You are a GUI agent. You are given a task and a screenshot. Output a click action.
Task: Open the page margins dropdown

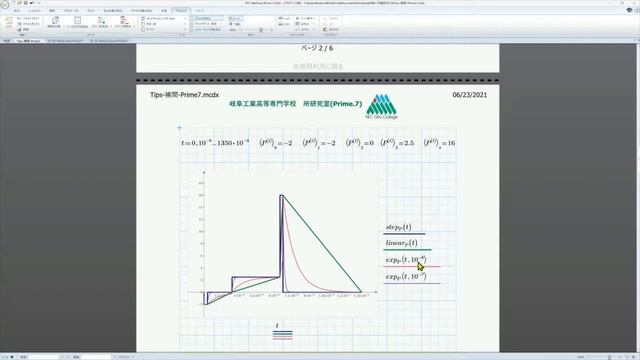[164, 29]
